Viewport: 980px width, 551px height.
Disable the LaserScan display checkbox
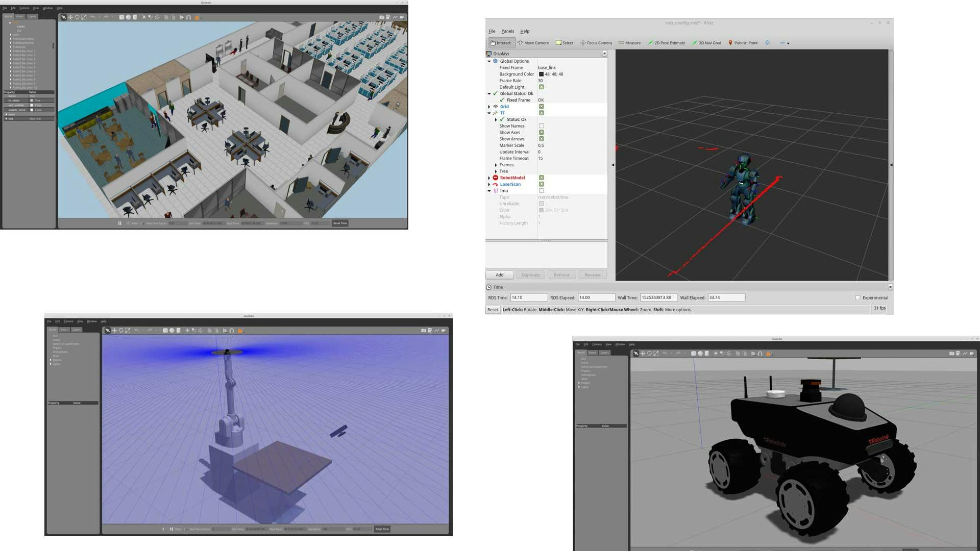pos(542,184)
